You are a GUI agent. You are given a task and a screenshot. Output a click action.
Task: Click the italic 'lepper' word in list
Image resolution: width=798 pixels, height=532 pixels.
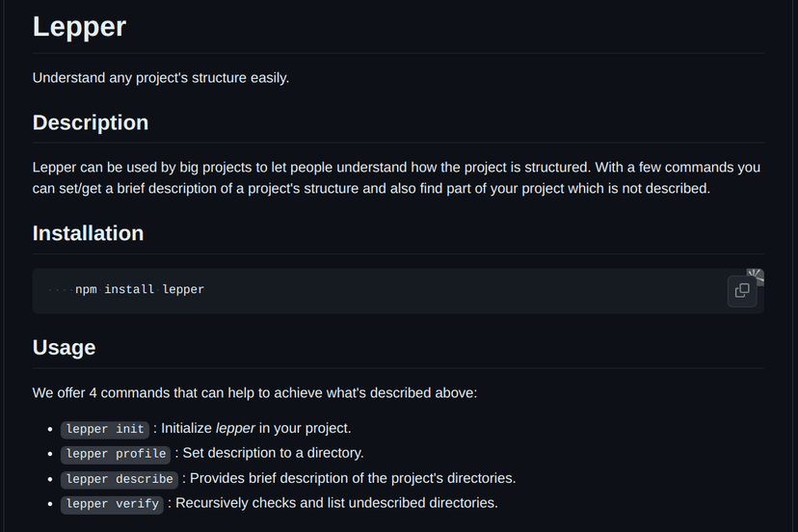coord(235,428)
